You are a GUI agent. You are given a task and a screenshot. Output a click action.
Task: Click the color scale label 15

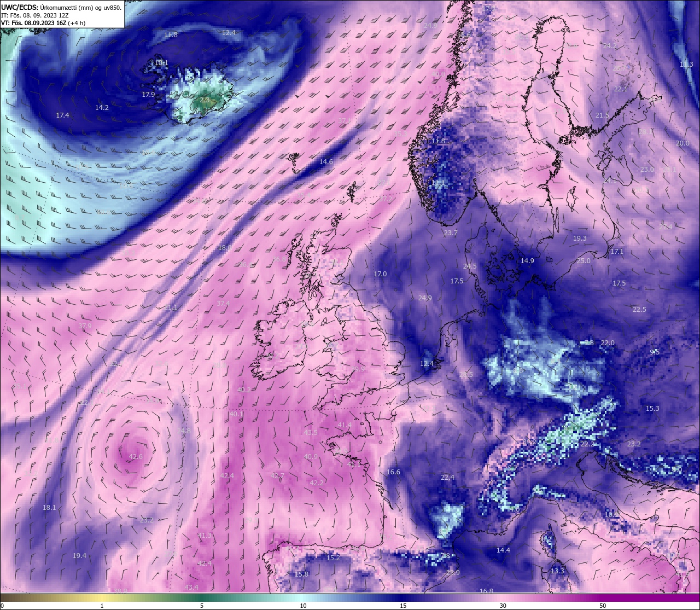[403, 606]
